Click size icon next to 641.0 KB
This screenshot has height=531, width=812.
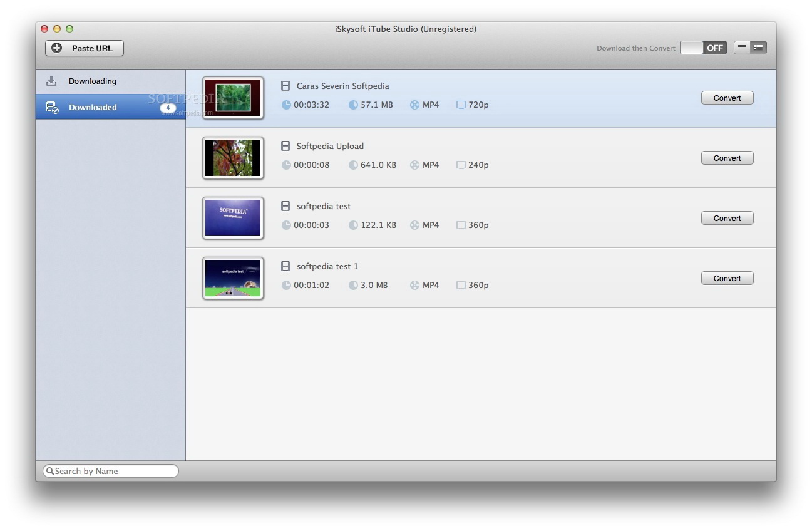(353, 165)
